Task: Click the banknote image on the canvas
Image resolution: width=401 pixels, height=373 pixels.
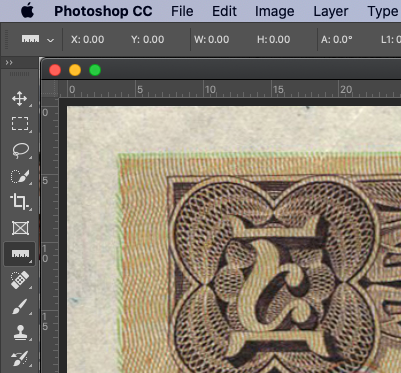Action: (x=234, y=239)
